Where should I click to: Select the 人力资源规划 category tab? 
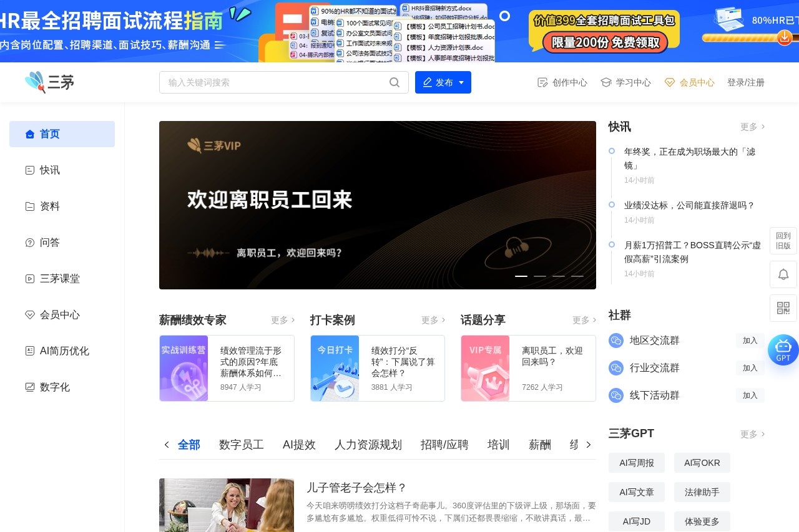pos(368,445)
